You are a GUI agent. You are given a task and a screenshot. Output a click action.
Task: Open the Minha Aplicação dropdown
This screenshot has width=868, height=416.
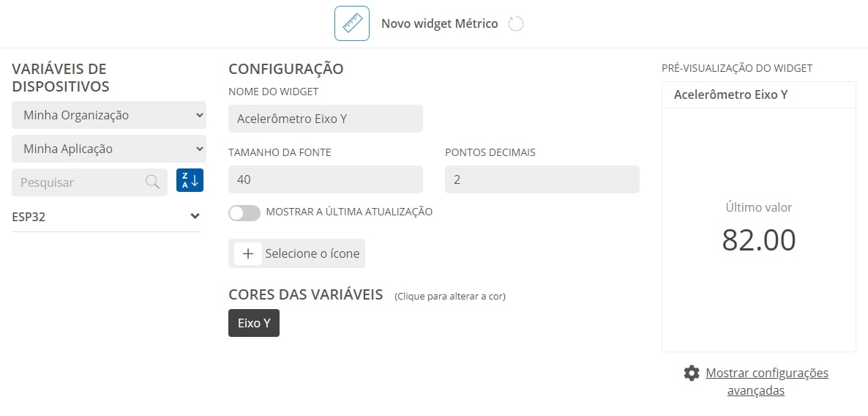coord(109,149)
